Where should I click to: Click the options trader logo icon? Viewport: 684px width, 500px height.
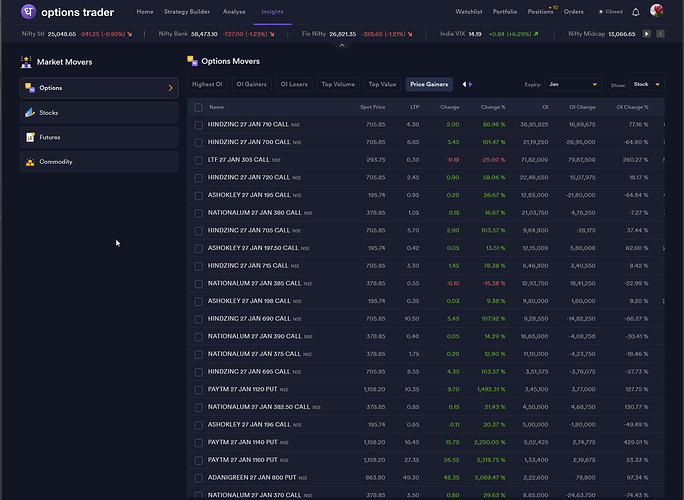pos(28,12)
